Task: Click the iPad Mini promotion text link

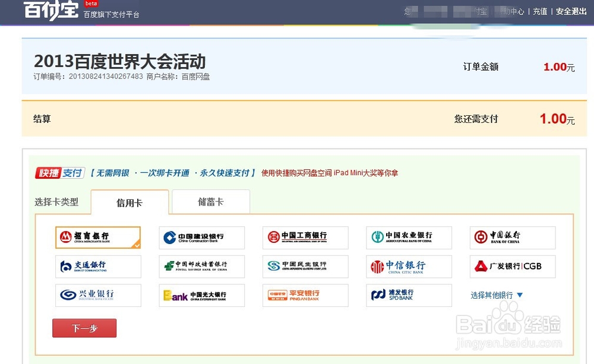Action: pyautogui.click(x=330, y=173)
